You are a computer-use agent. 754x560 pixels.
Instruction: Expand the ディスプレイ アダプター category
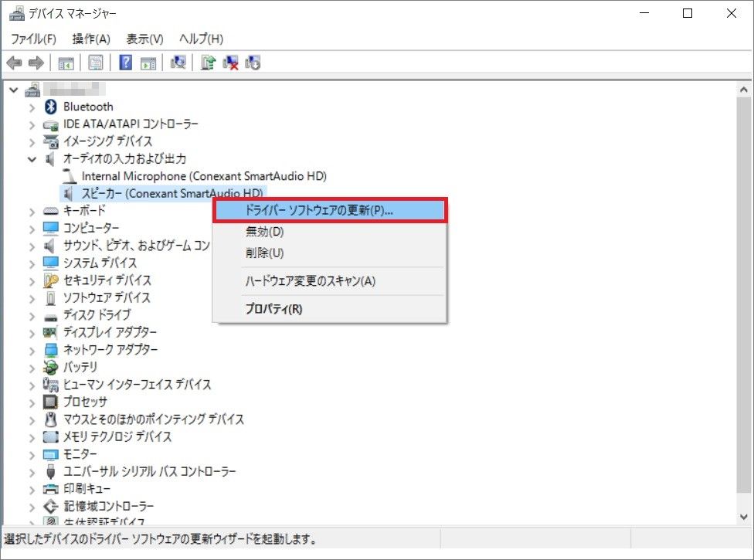click(32, 332)
